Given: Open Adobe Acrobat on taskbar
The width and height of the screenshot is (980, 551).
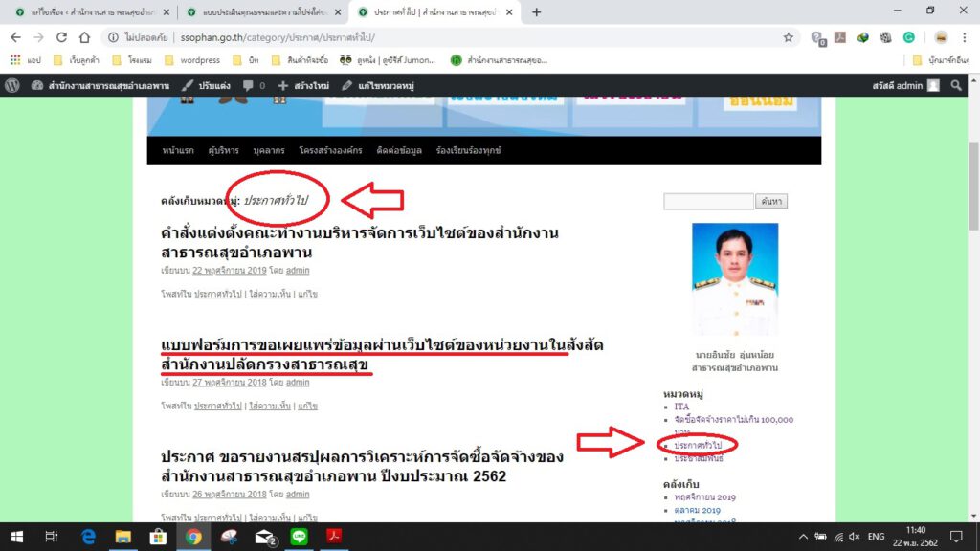Looking at the screenshot, I should (334, 537).
